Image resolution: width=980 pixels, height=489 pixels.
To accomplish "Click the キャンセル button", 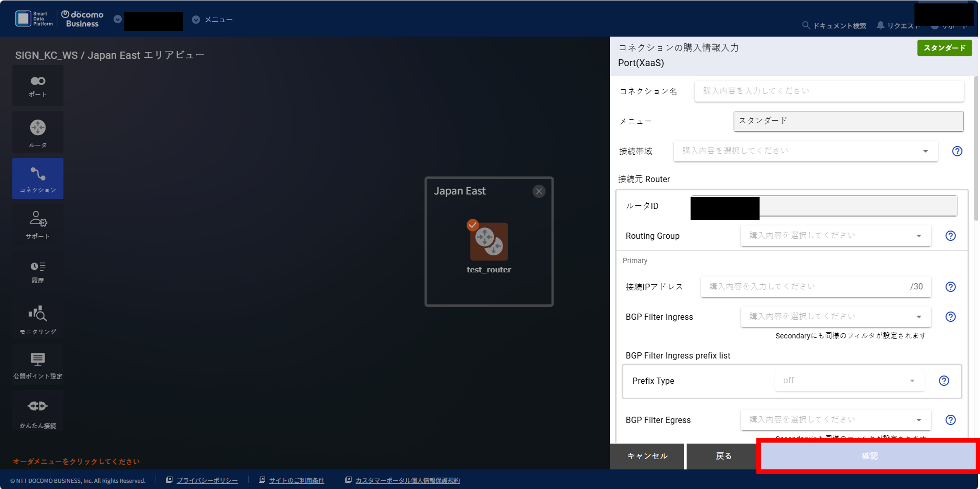I will tap(647, 456).
